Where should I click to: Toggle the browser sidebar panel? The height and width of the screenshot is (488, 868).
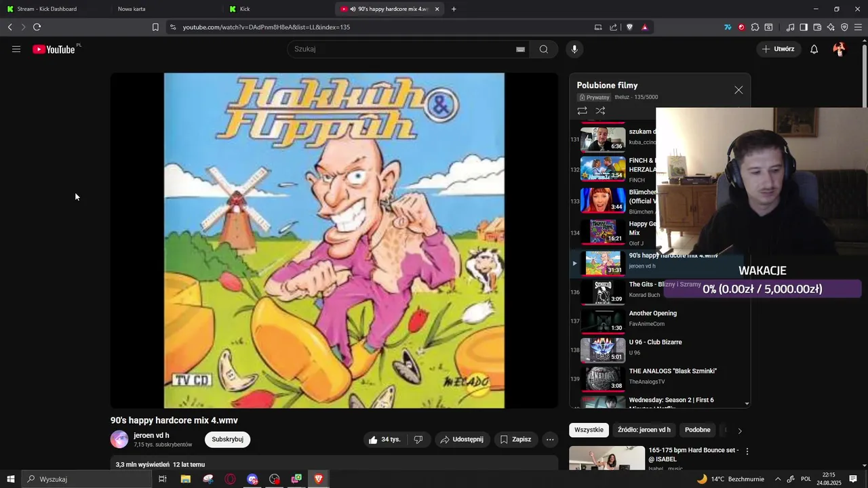tap(804, 27)
